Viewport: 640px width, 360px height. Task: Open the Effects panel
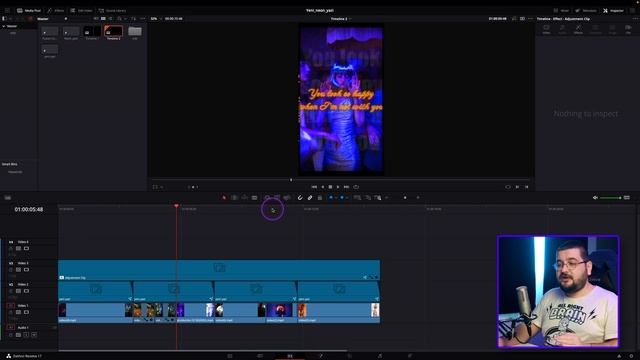pos(56,10)
